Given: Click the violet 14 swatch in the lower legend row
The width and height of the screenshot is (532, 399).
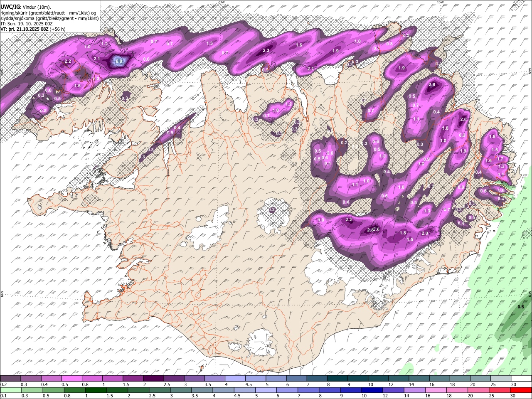Looking at the screenshot, I should tap(415, 390).
